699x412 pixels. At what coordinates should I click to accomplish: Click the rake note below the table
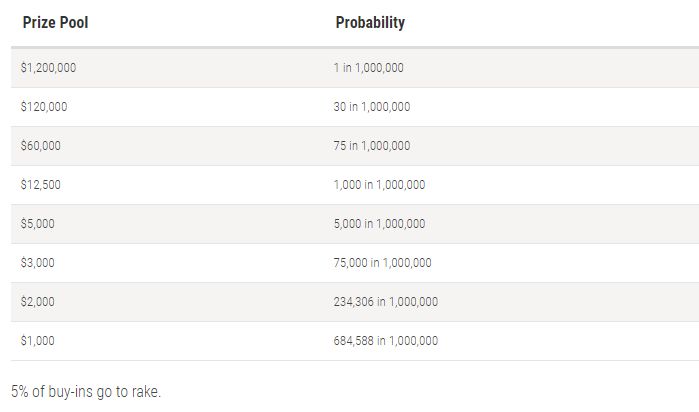tap(86, 391)
